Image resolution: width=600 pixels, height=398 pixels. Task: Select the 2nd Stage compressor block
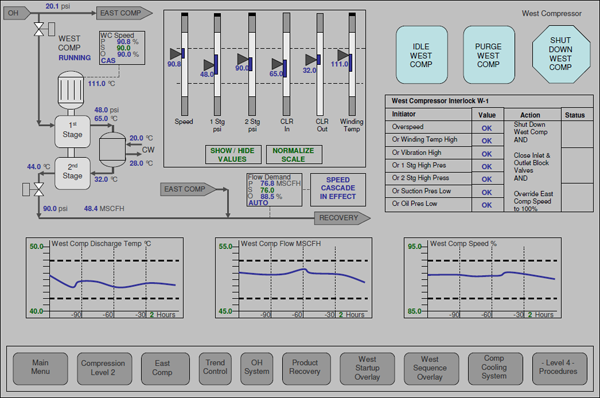coord(72,173)
